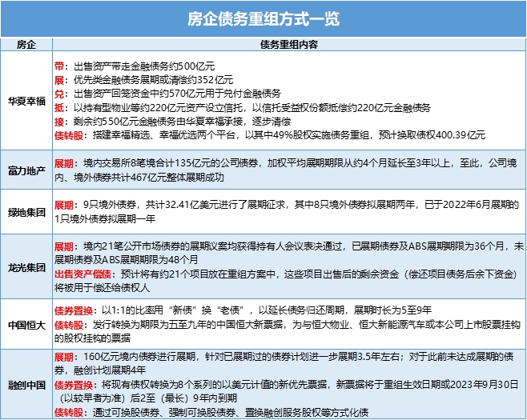Viewport: 527px width, 420px height.
Task: Click the 华夏幸福 company cell
Action: pos(26,101)
